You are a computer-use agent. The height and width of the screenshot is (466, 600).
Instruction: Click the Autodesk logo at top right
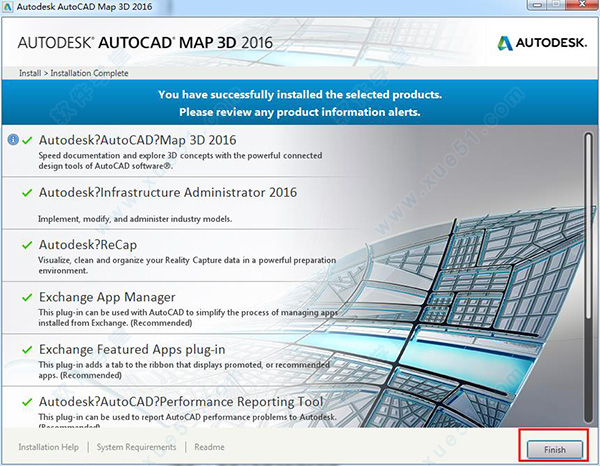542,43
